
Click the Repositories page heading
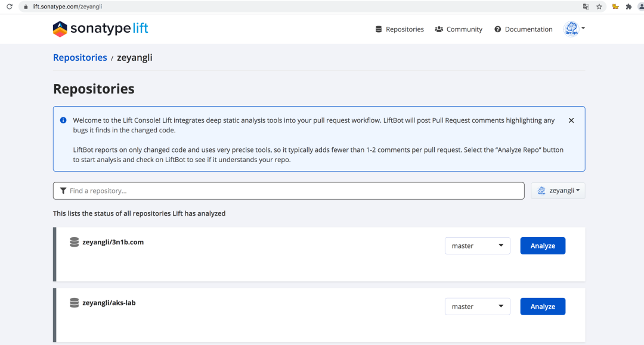pos(94,89)
